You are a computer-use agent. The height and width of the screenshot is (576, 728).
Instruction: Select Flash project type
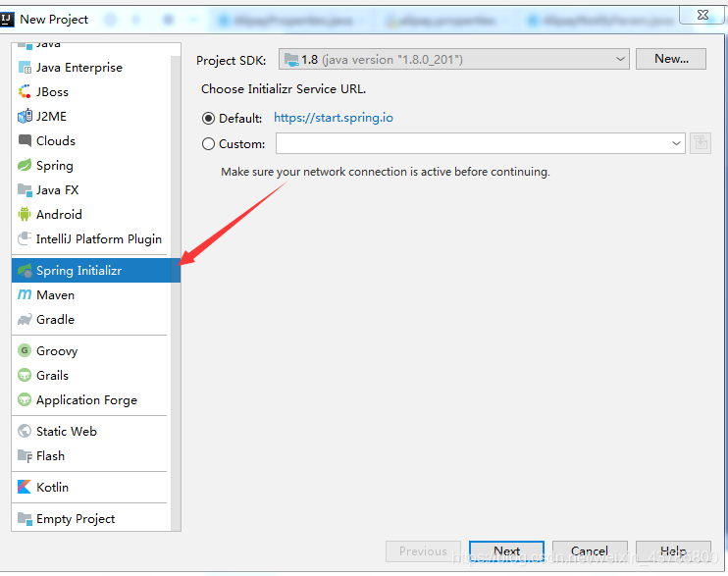(91, 455)
